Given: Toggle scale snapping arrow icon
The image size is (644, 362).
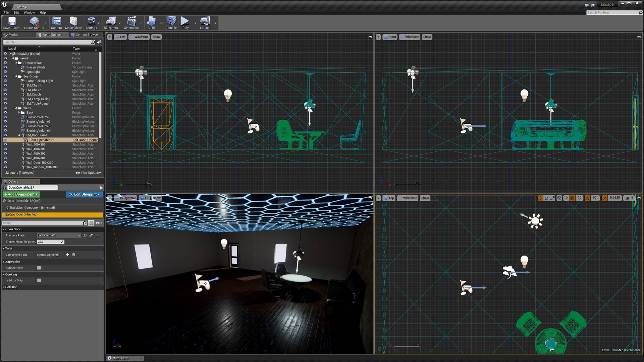Looking at the screenshot, I should [x=604, y=198].
